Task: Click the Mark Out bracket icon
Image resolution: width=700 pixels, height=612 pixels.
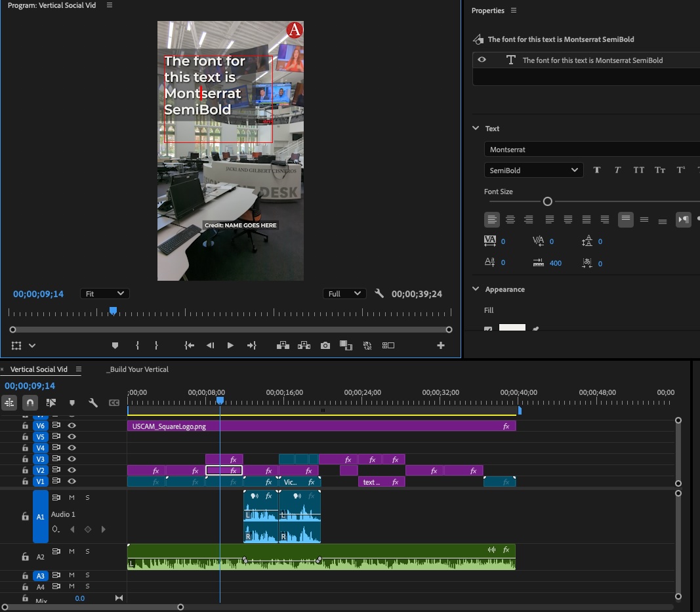Action: pyautogui.click(x=156, y=346)
